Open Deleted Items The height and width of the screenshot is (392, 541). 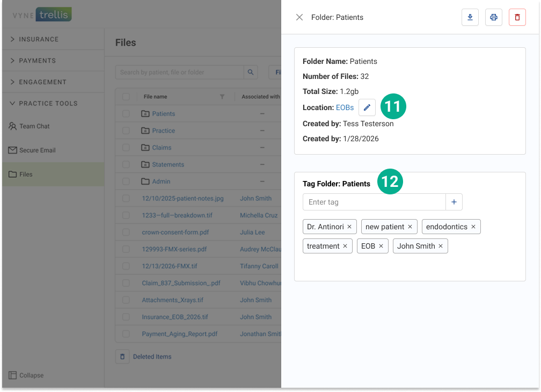pyautogui.click(x=152, y=357)
